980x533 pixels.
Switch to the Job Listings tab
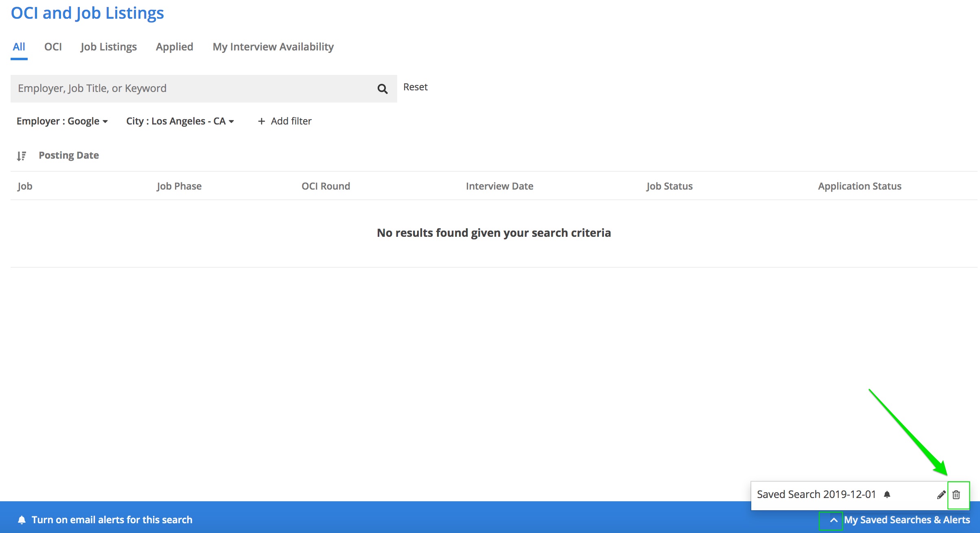pyautogui.click(x=108, y=47)
